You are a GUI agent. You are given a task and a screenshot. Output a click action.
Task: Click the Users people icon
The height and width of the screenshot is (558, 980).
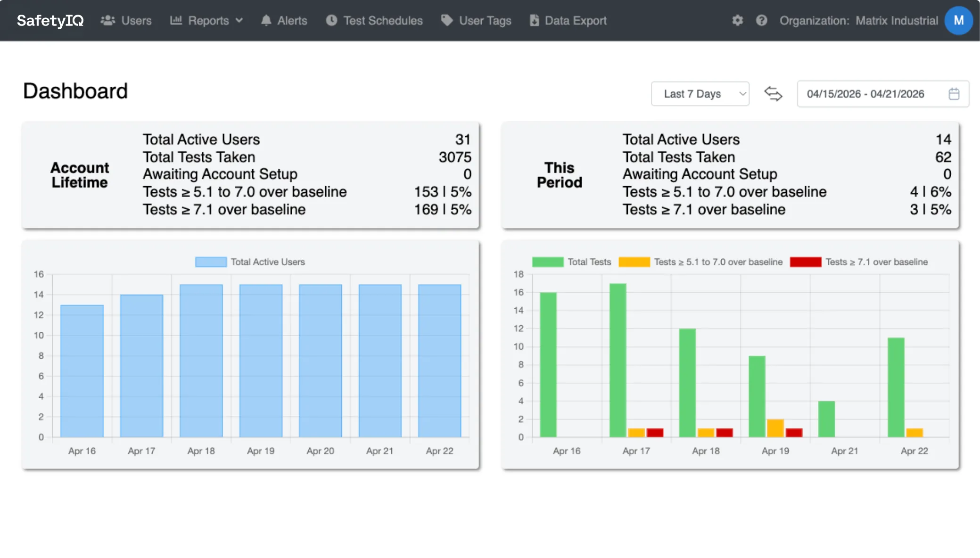click(108, 20)
